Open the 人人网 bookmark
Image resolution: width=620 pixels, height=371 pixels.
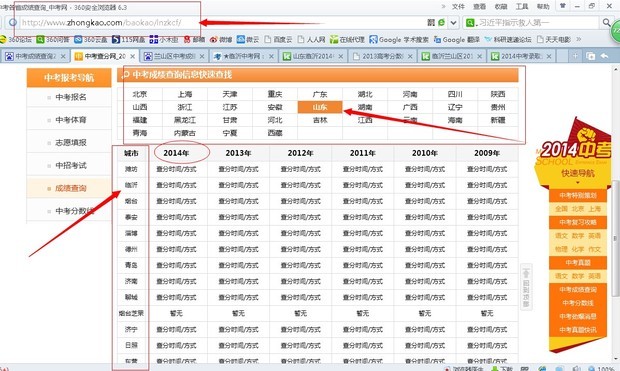(311, 40)
